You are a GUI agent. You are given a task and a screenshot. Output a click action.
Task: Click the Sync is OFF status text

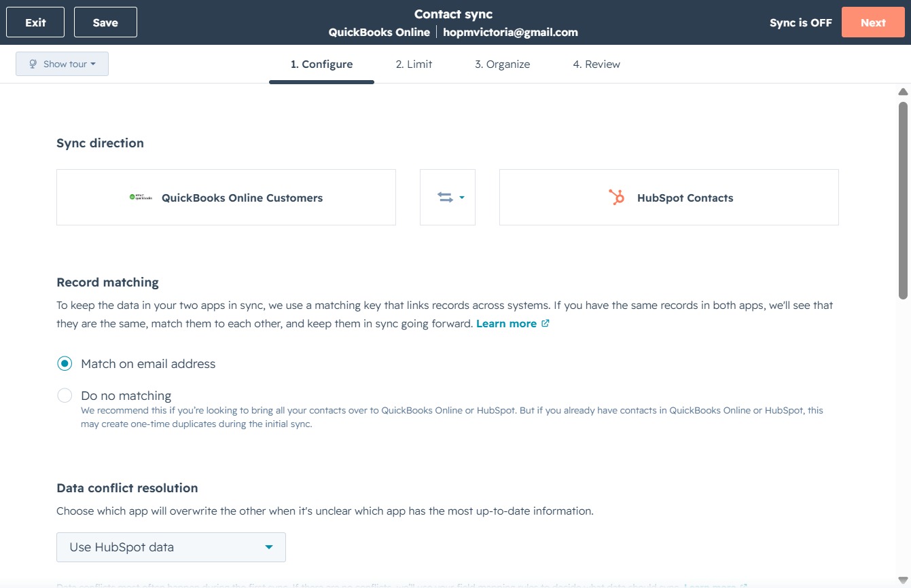(x=801, y=22)
